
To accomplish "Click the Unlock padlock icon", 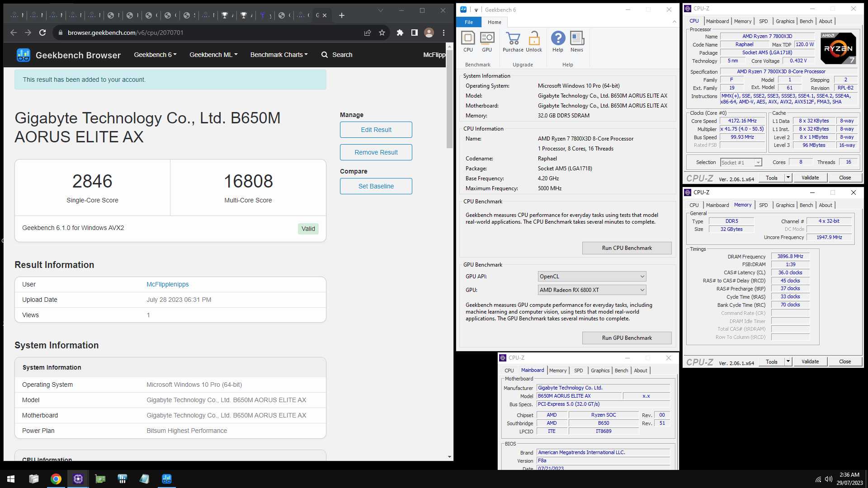I will coord(534,42).
